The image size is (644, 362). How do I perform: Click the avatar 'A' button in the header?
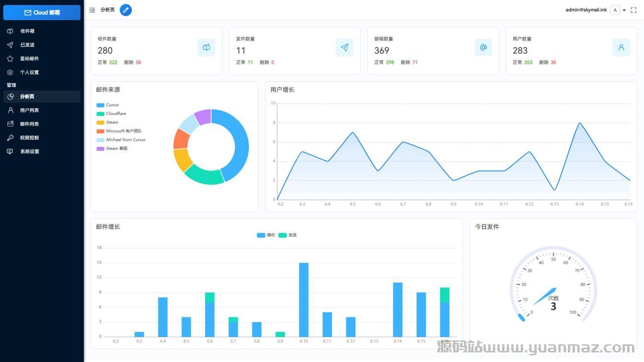coord(615,10)
